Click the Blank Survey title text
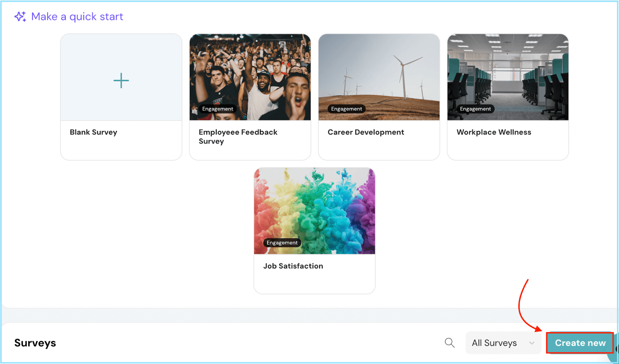619x364 pixels. click(93, 132)
